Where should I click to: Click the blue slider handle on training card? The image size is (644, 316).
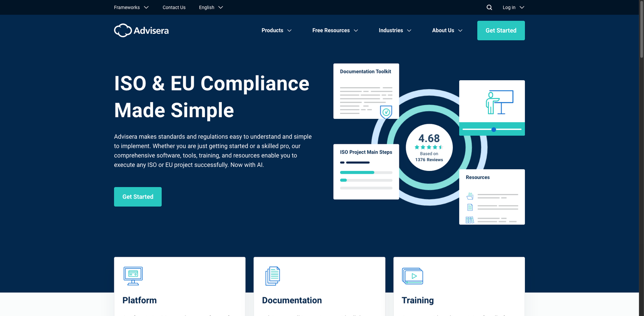pos(493,129)
